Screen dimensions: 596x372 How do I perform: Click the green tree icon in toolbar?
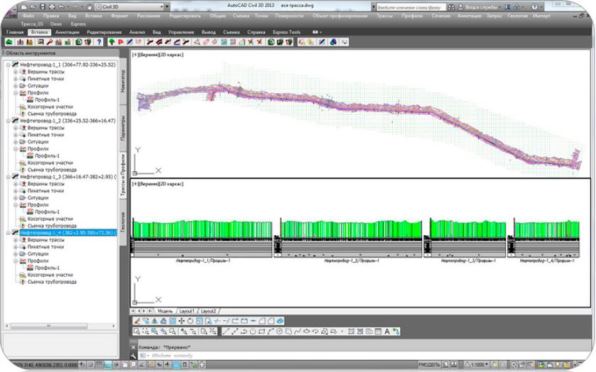pyautogui.click(x=112, y=42)
